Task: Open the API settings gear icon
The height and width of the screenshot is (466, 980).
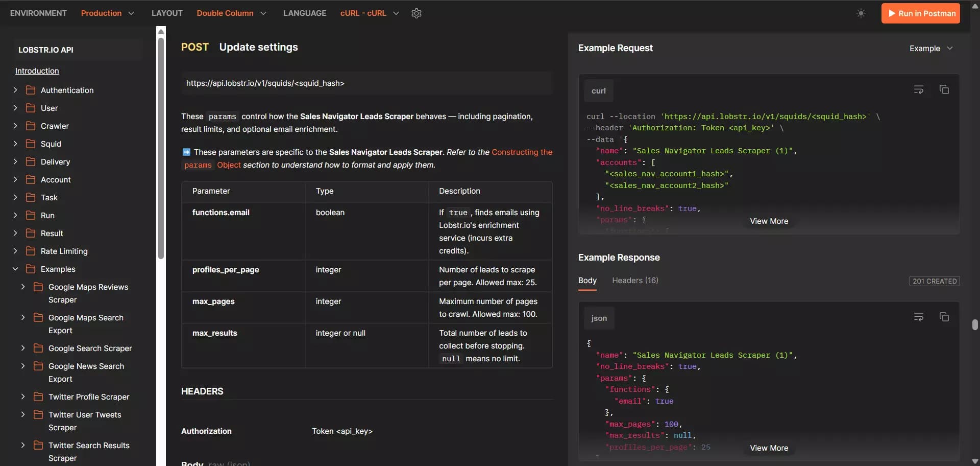Action: point(416,13)
